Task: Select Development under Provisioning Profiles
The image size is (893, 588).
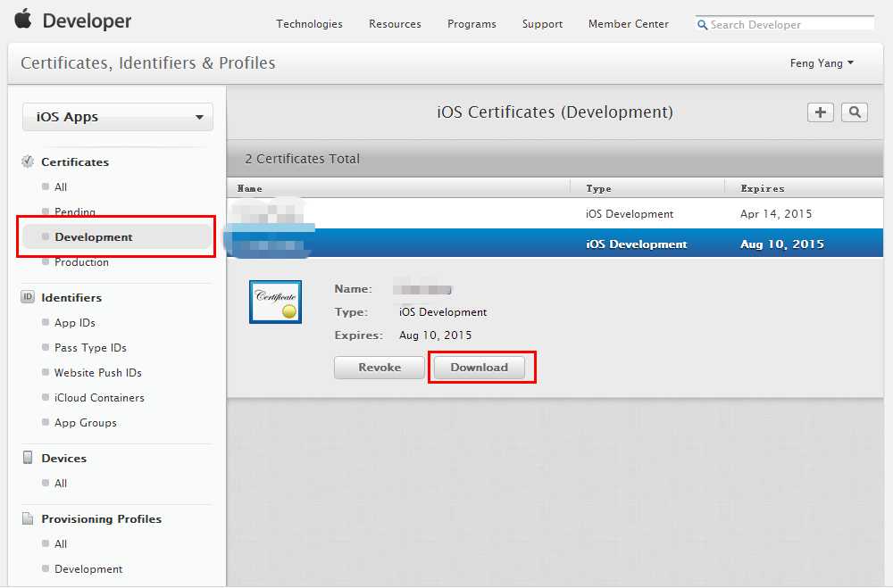Action: pos(88,568)
